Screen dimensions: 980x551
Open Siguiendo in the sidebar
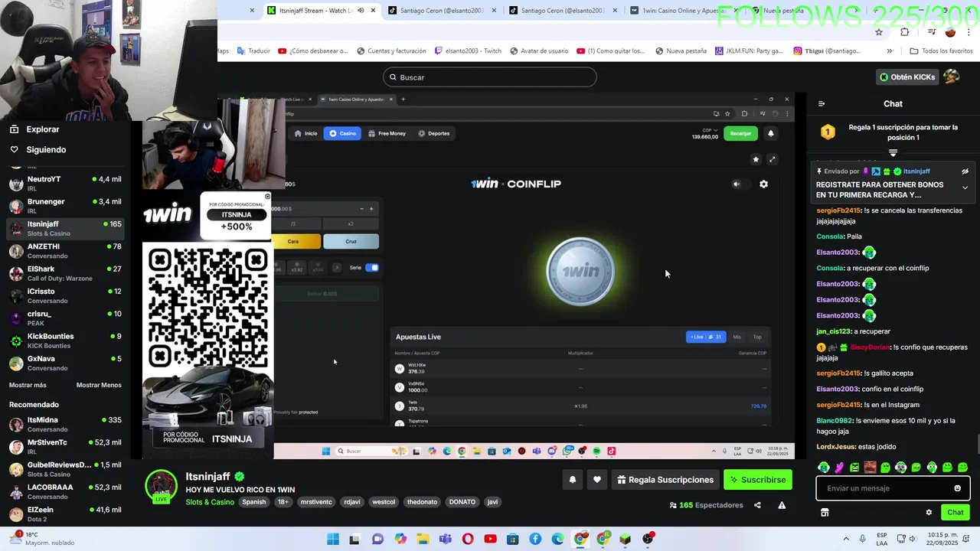[46, 150]
